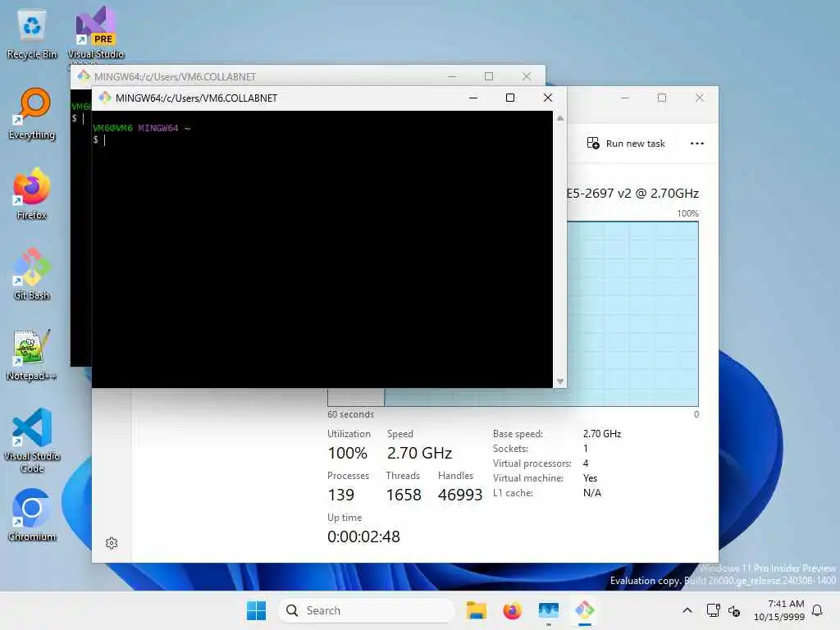
Task: Click the 46993 handles count
Action: (x=460, y=495)
